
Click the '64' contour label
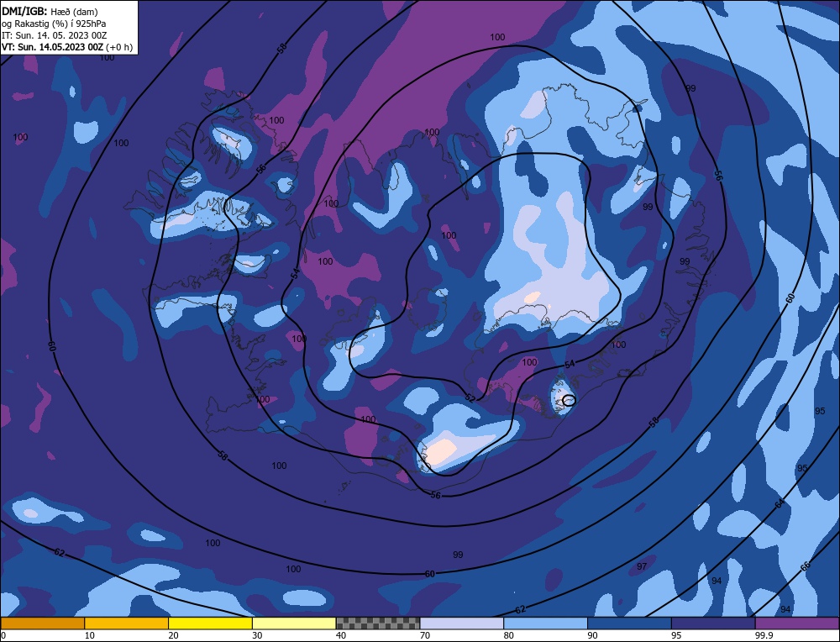(x=780, y=503)
